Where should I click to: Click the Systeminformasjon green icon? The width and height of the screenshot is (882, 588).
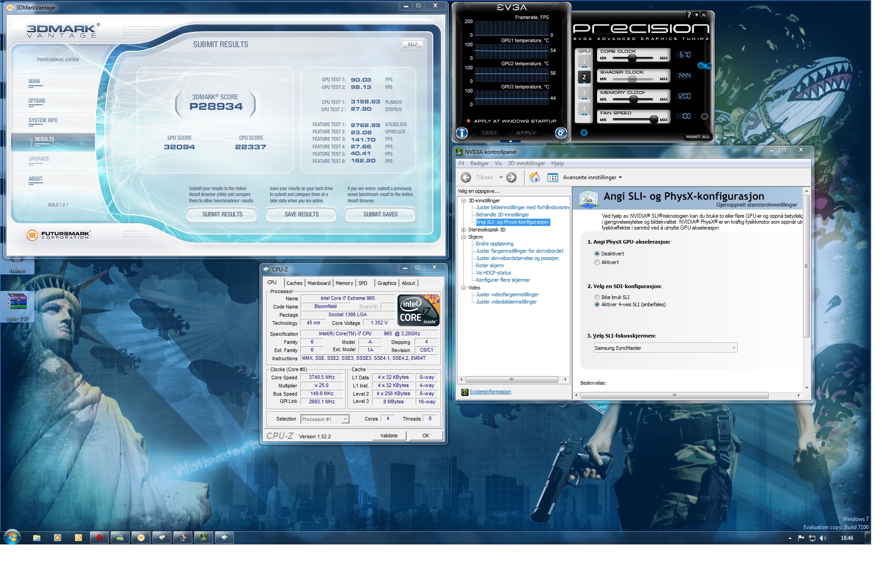point(465,392)
